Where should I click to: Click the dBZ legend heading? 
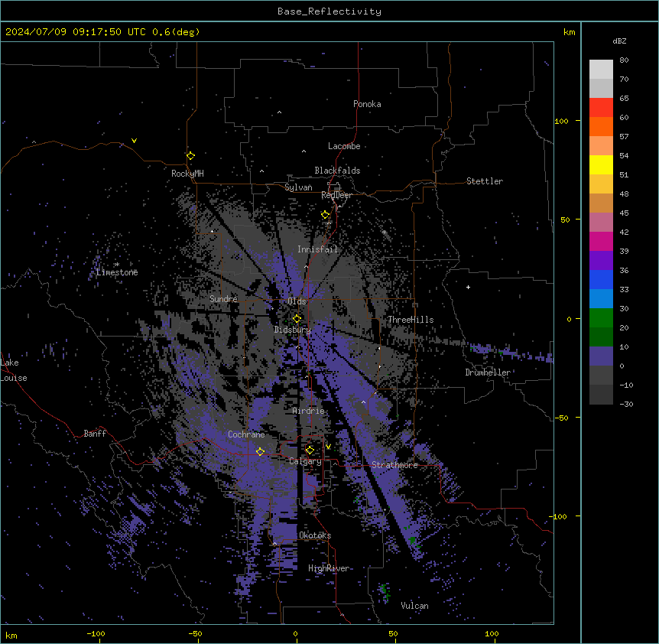pyautogui.click(x=619, y=41)
